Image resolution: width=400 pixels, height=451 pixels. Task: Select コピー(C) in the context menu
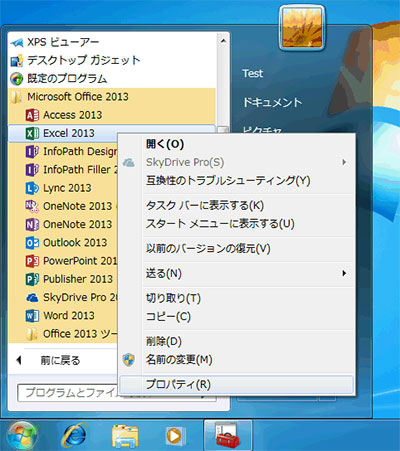[236, 317]
